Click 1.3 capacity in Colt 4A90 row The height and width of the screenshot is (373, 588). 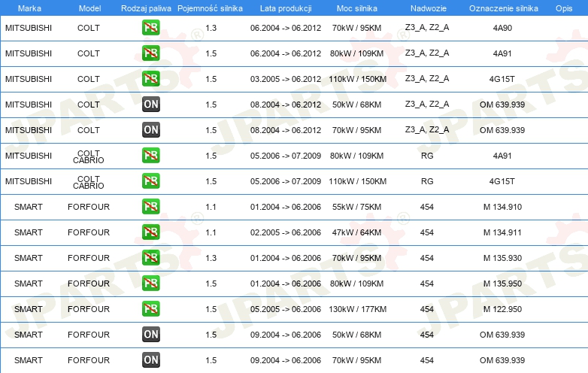(211, 28)
